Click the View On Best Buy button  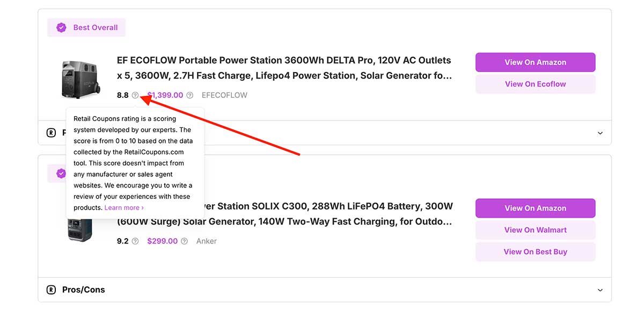535,251
